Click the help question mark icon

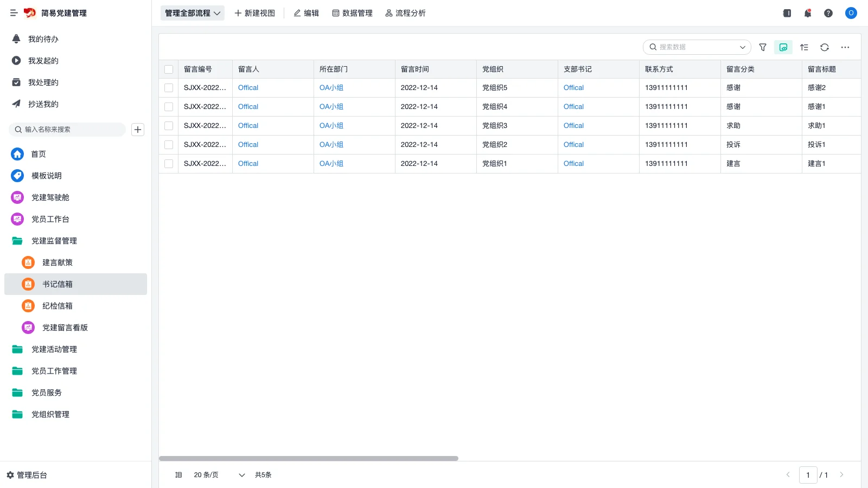click(828, 13)
